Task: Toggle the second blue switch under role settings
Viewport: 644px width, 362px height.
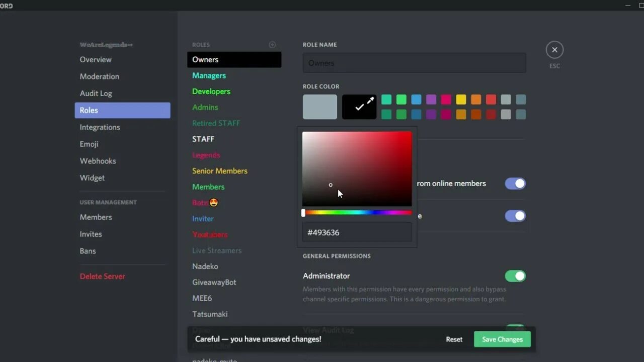Action: pyautogui.click(x=515, y=216)
